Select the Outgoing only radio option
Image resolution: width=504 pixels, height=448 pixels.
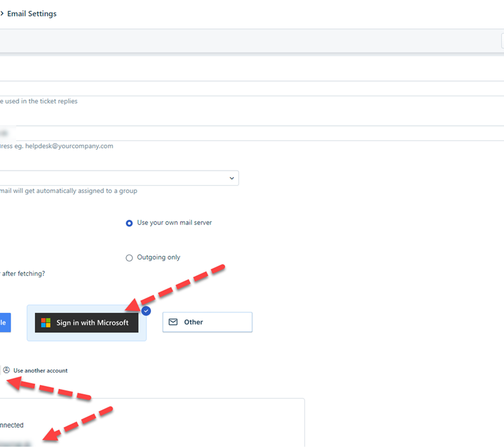(x=129, y=258)
